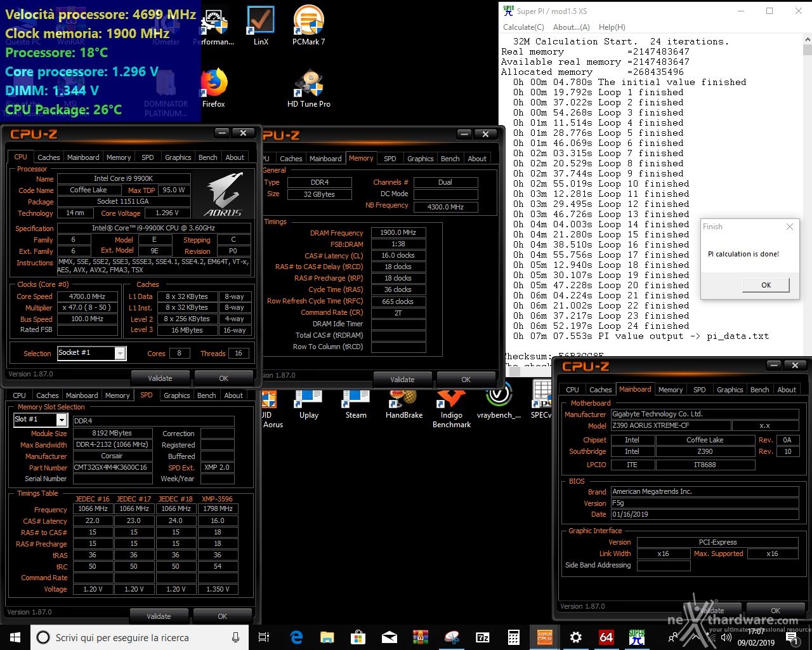The image size is (812, 650).
Task: Click OK in the Finish dialog
Action: pos(766,285)
